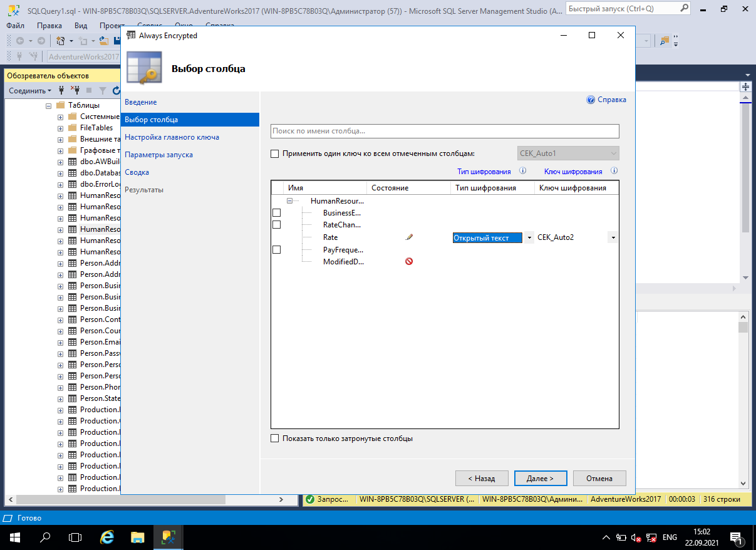Check the PayFreque... column checkbox
Image resolution: width=756 pixels, height=550 pixels.
pyautogui.click(x=277, y=249)
